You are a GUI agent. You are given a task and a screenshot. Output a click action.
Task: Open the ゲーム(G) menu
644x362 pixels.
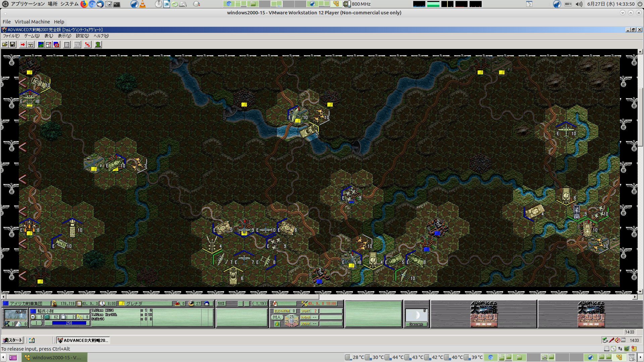point(32,36)
